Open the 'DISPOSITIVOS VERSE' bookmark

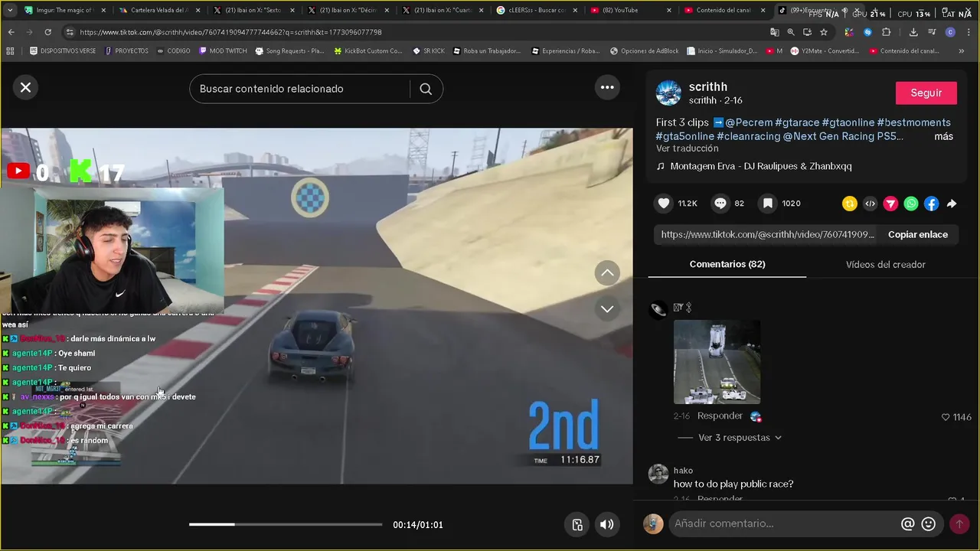point(63,51)
